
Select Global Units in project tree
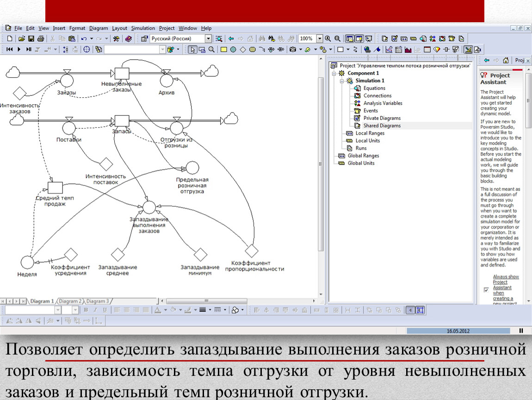pyautogui.click(x=361, y=163)
